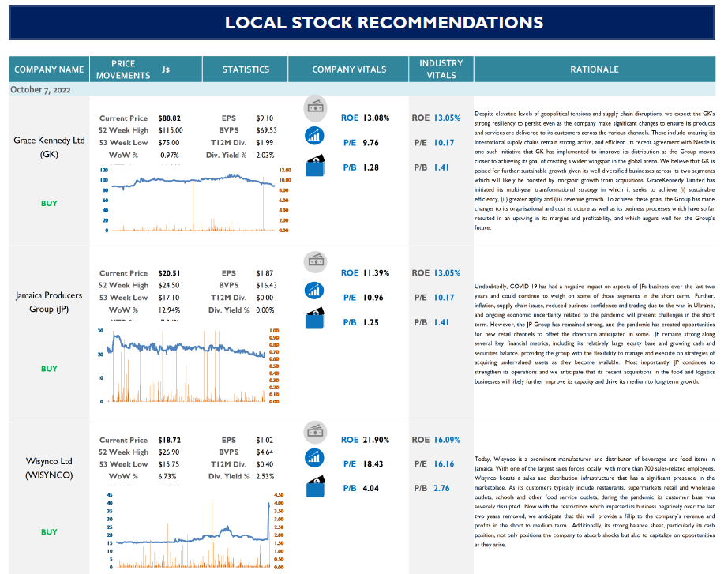Click the BUY rating for Jamaica Producers
This screenshot has width=728, height=574.
coord(49,369)
